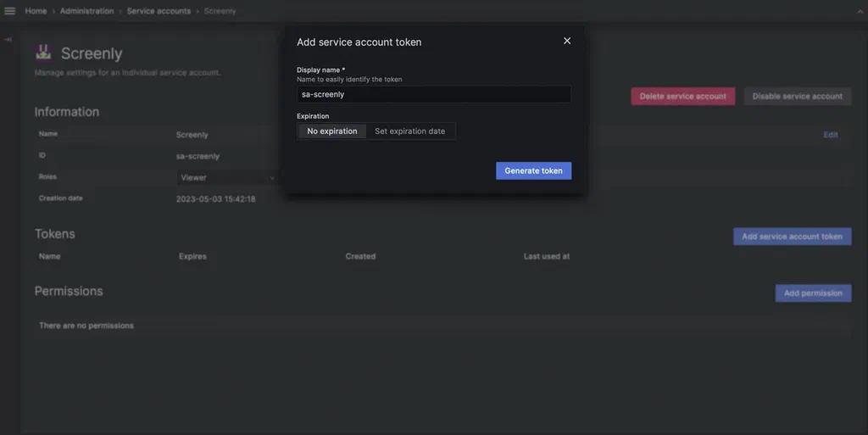The height and width of the screenshot is (435, 868).
Task: Go to Home breadcrumb
Action: (x=36, y=11)
